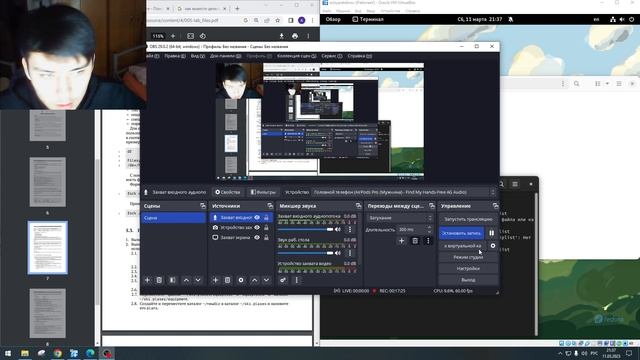
Task: Hide the Захват экрана source eye
Action: pos(257,237)
